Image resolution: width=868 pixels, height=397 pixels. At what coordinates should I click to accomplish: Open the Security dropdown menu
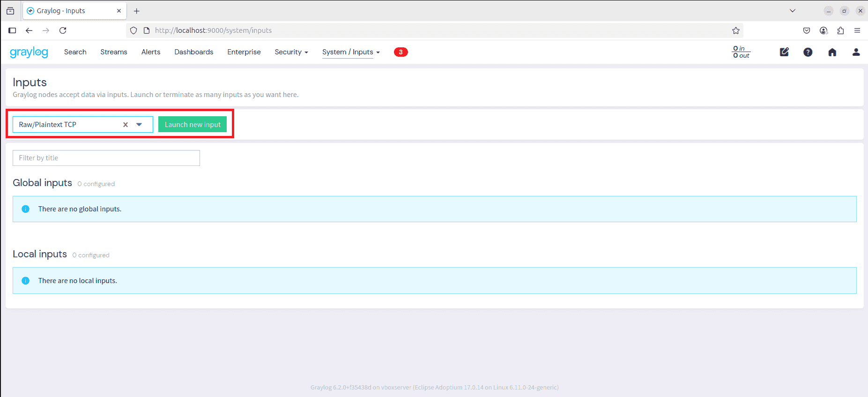[291, 52]
